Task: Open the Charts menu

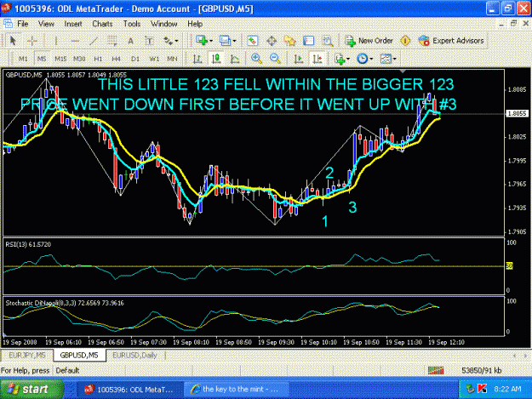Action: point(102,24)
